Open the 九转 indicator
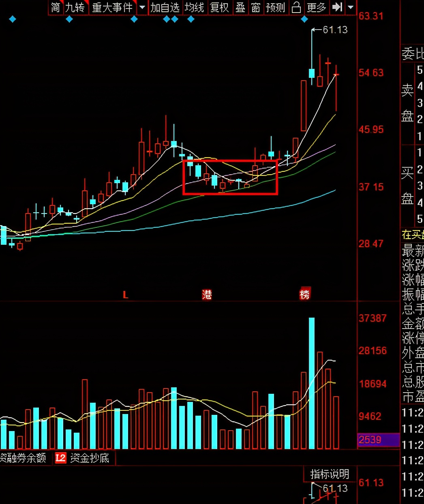The width and height of the screenshot is (424, 504). point(75,7)
